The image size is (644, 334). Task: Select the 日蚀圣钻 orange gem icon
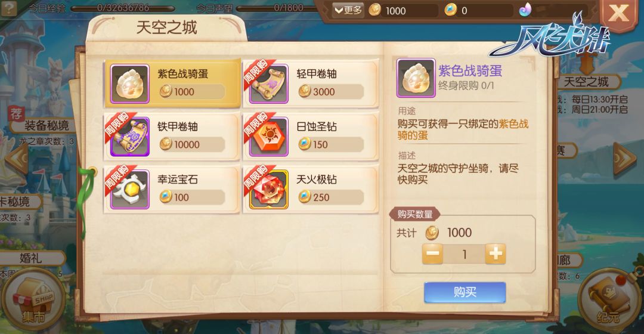point(268,137)
